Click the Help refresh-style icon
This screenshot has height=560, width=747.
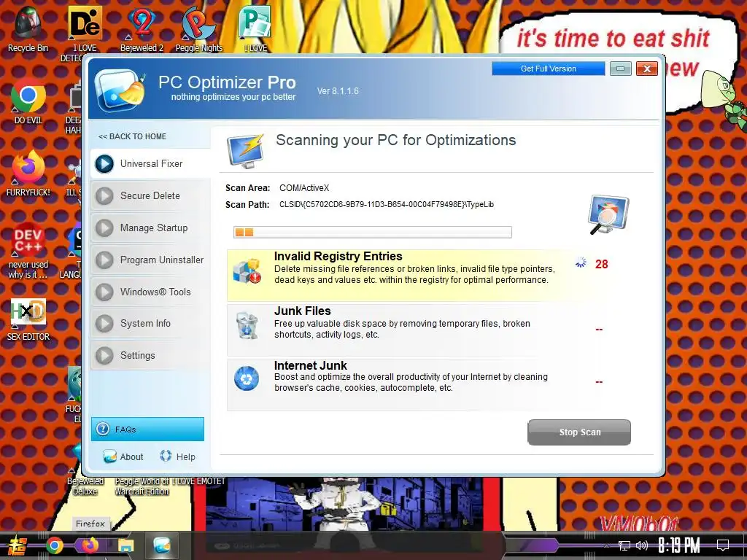[x=166, y=456]
